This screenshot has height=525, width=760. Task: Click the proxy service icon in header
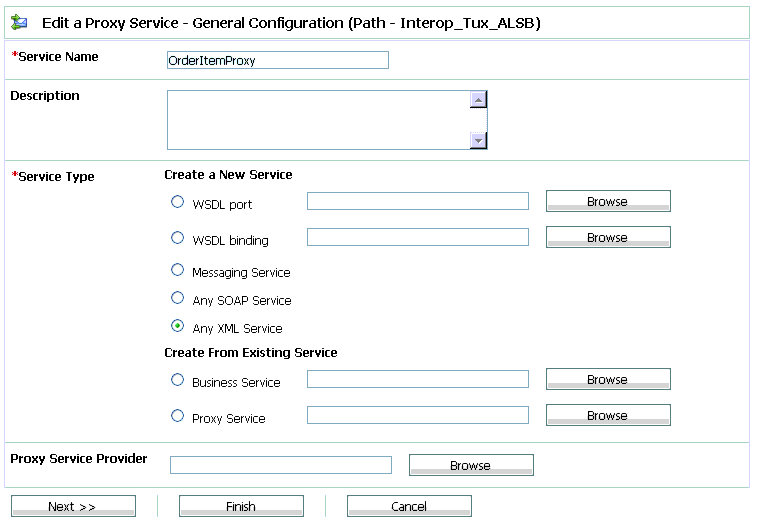[19, 22]
